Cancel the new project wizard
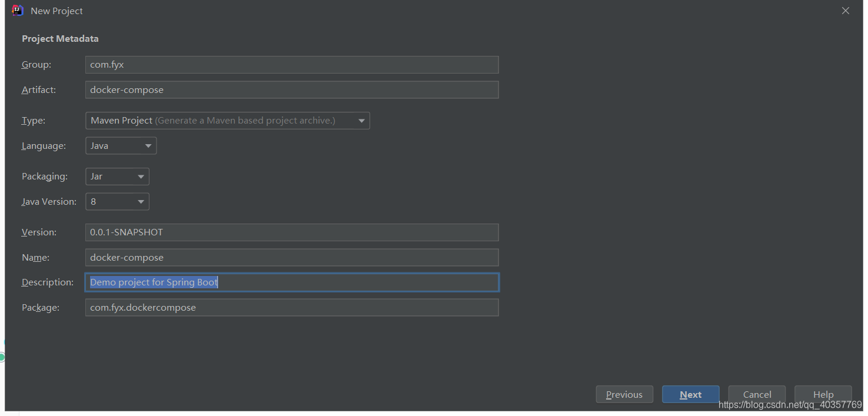 (757, 394)
